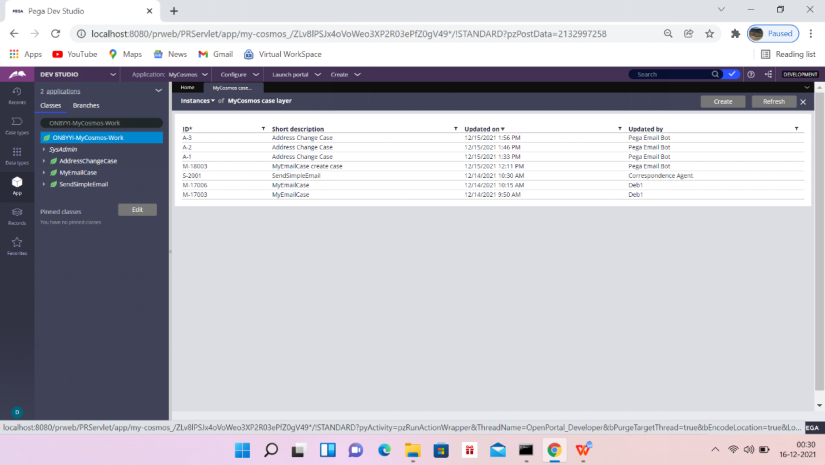
Task: Open the Chrome three-dot menu
Action: 811,34
